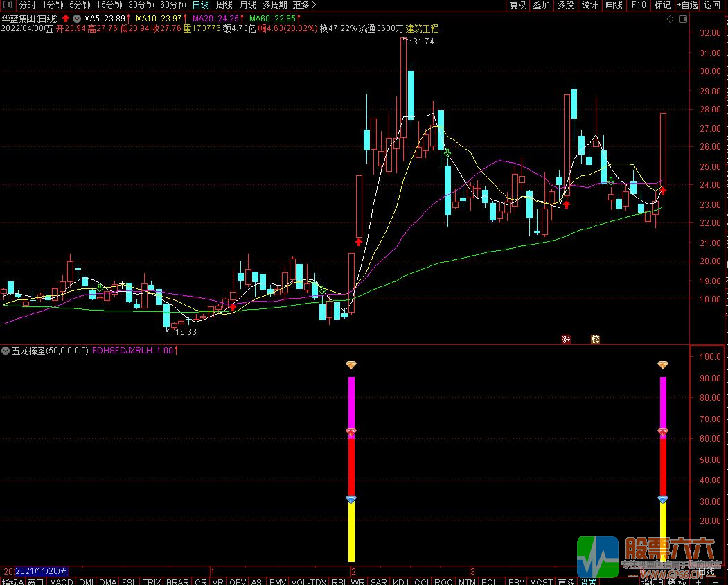Click the MA5: 23.89 moving average label
Screen dimensions: 728x585
pyautogui.click(x=105, y=19)
